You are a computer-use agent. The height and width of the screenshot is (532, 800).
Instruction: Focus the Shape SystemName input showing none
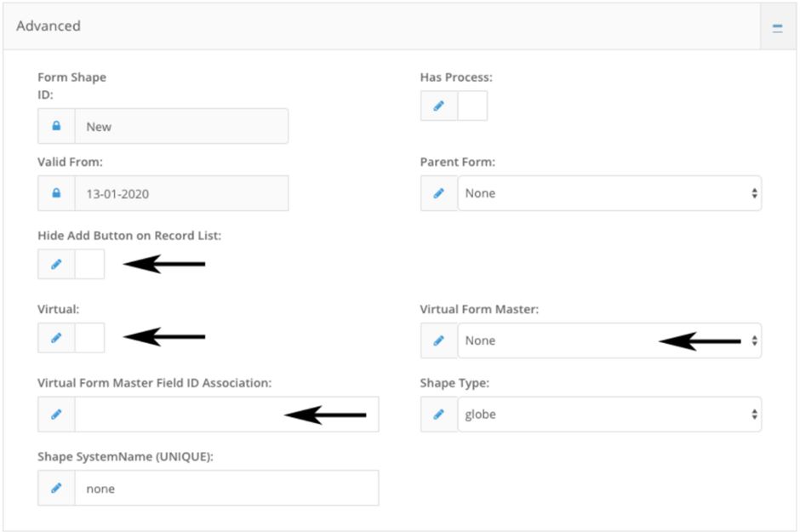pos(227,488)
